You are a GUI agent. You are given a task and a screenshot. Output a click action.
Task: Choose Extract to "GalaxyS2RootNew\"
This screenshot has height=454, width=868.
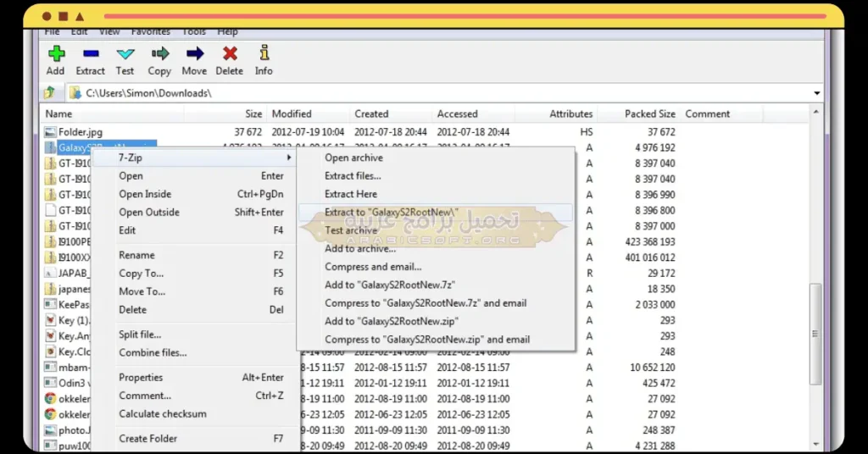(x=436, y=212)
